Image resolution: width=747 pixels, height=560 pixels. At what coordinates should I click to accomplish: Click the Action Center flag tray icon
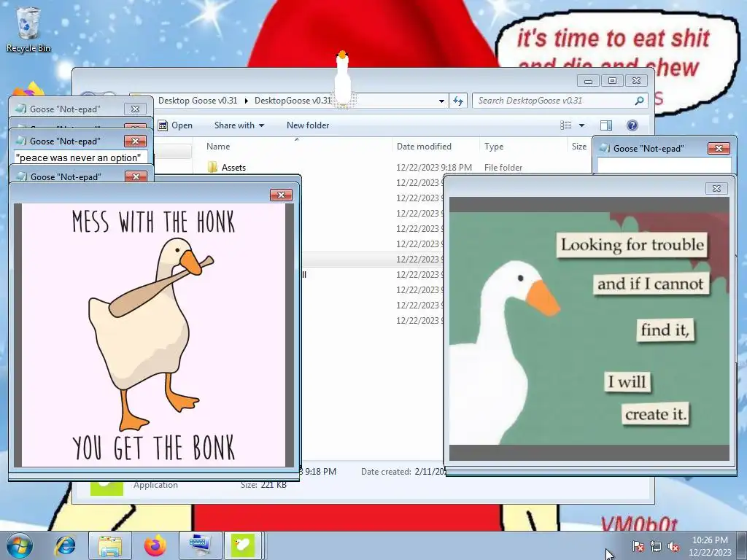(638, 546)
